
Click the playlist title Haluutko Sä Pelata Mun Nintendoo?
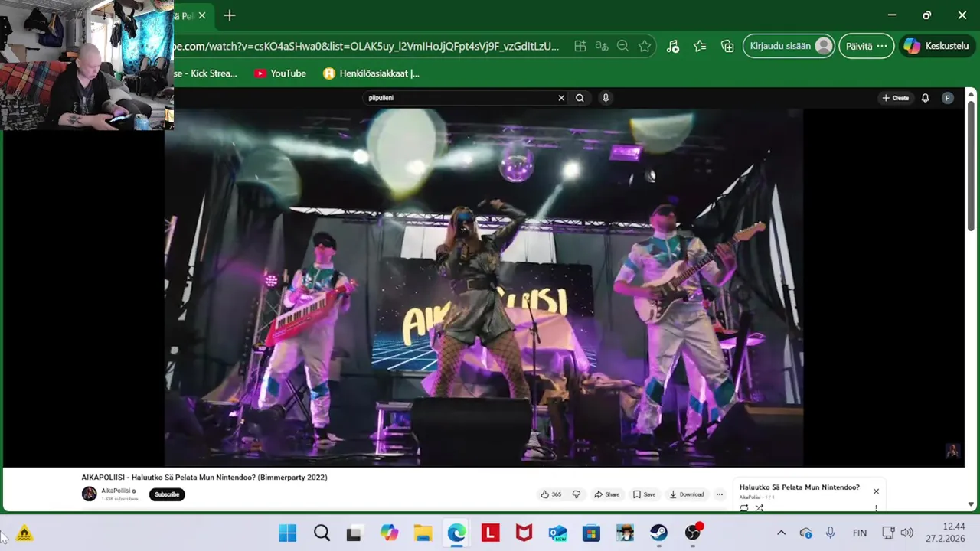[799, 487]
